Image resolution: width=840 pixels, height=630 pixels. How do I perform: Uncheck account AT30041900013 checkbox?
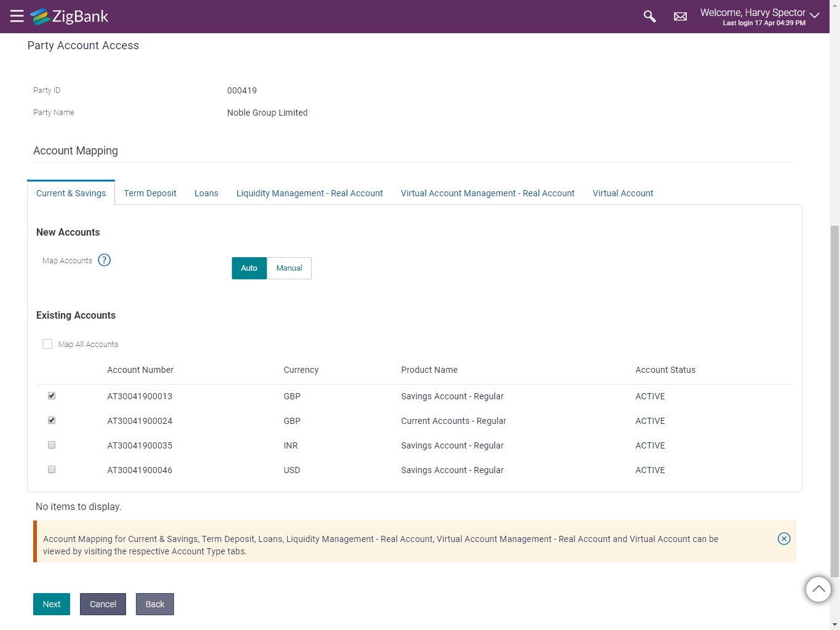pyautogui.click(x=52, y=396)
